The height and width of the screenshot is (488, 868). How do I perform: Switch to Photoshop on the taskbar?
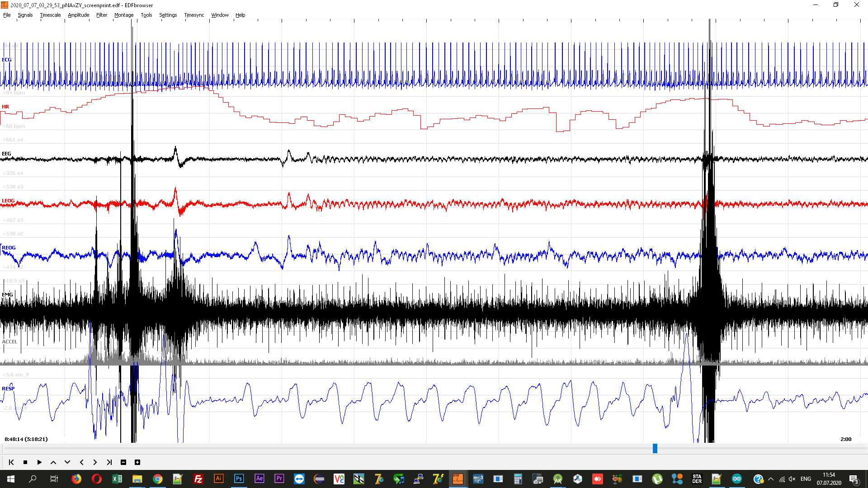click(x=239, y=479)
